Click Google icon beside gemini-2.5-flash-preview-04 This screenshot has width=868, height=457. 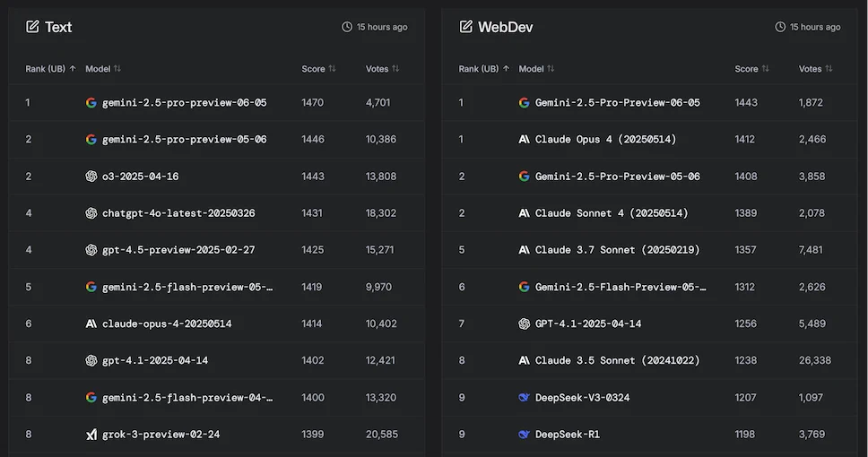(91, 397)
